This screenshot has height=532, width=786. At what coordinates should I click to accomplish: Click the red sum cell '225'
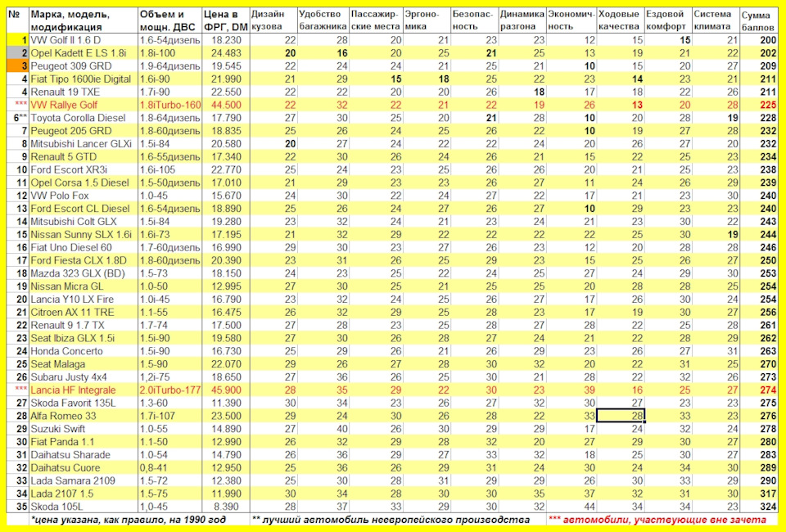point(759,105)
